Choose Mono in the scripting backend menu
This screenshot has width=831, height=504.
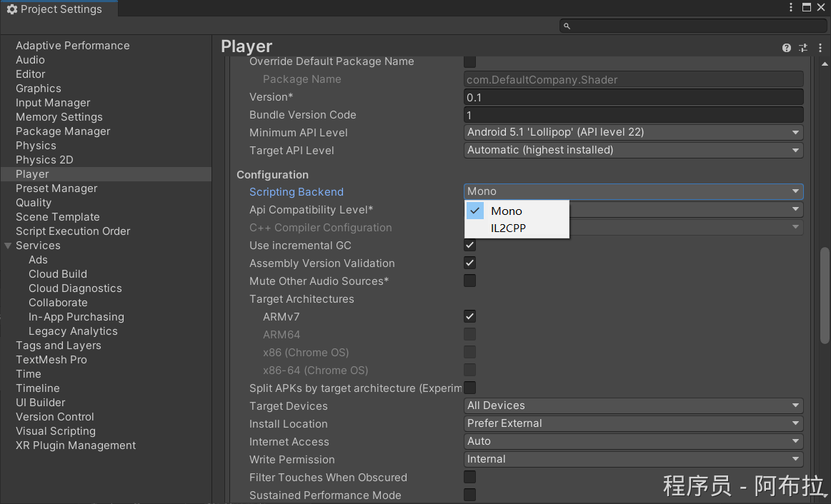pyautogui.click(x=507, y=211)
